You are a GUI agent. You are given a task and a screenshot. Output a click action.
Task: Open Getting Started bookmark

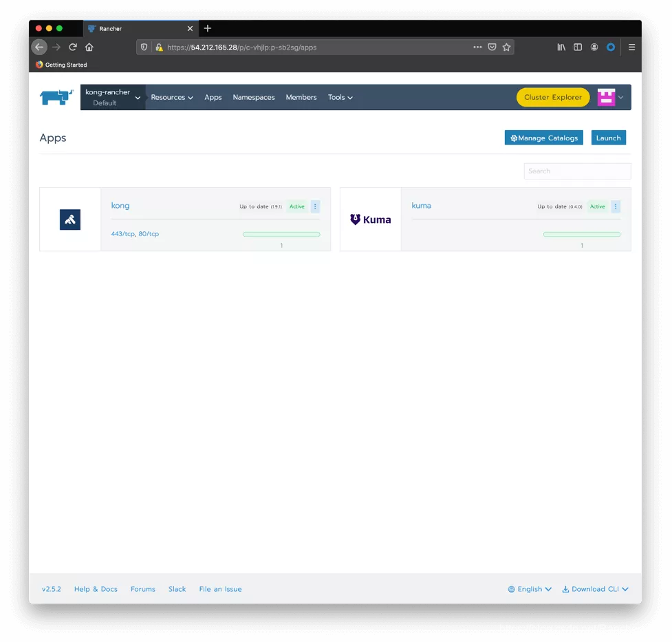pyautogui.click(x=61, y=65)
